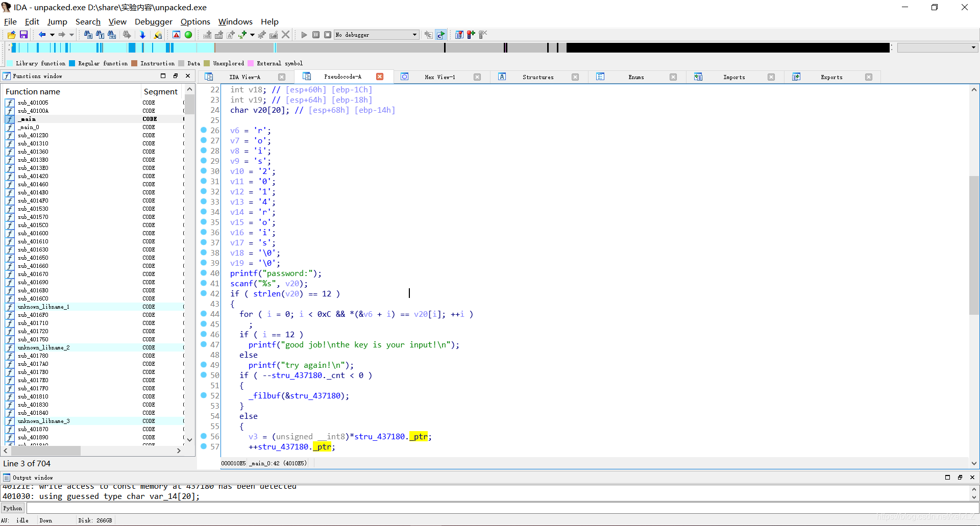Select sub_401005 in the Functions list
The image size is (980, 526).
[94, 103]
